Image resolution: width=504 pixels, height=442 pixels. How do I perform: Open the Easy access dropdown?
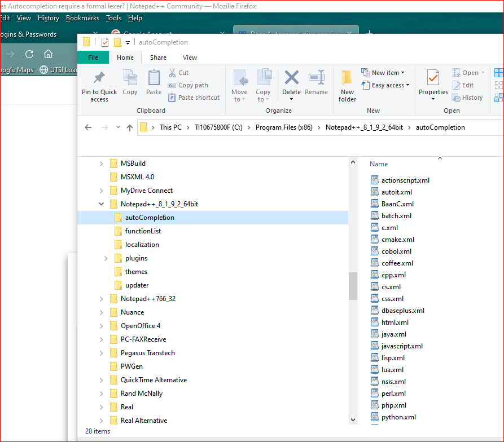coord(385,85)
